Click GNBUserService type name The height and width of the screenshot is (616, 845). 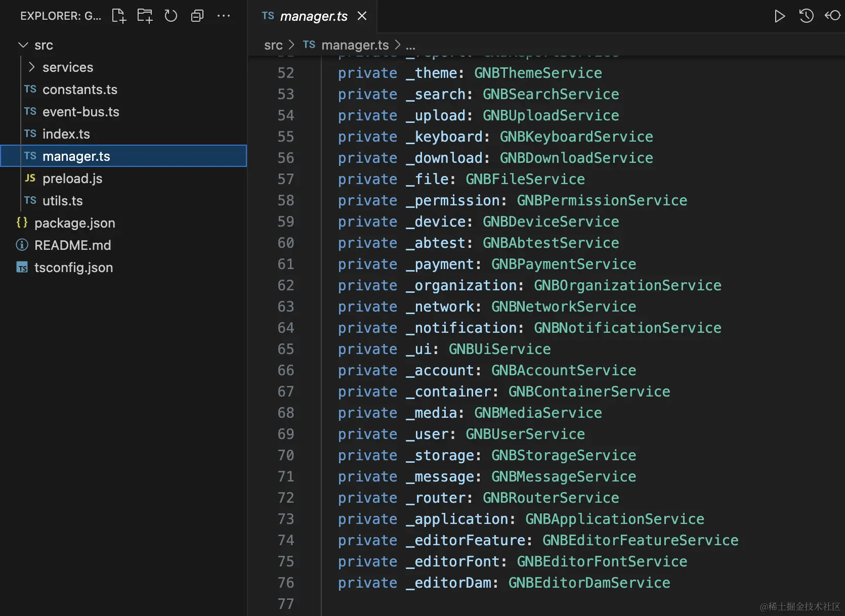click(x=525, y=434)
